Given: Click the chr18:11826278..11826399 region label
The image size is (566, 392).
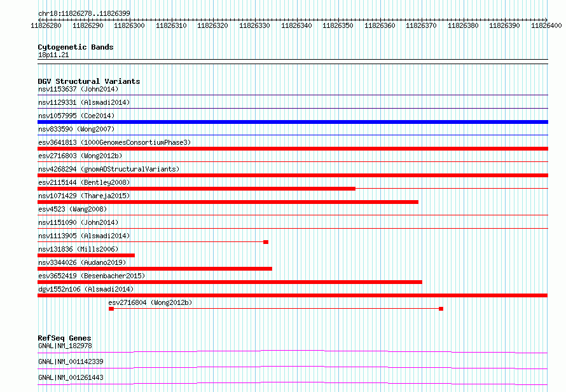Looking at the screenshot, I should [x=84, y=13].
